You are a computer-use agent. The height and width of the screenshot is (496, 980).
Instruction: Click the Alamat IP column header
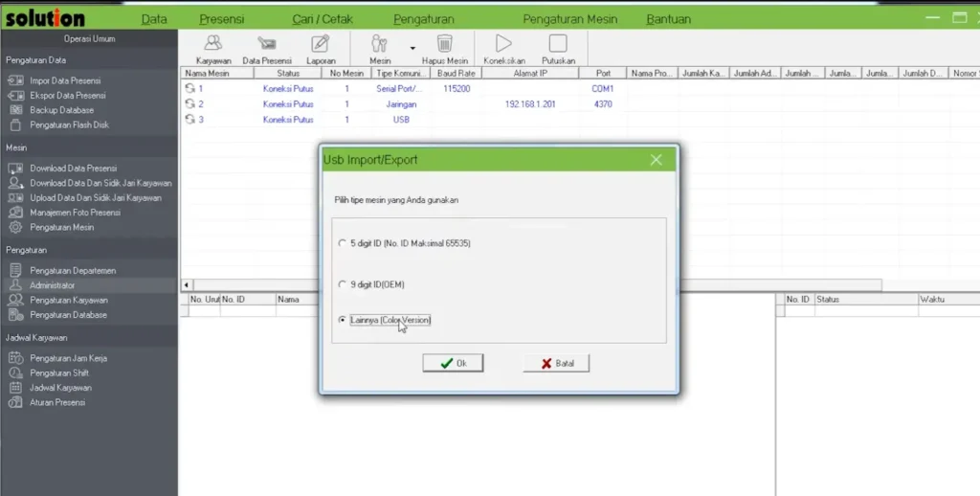tap(530, 73)
